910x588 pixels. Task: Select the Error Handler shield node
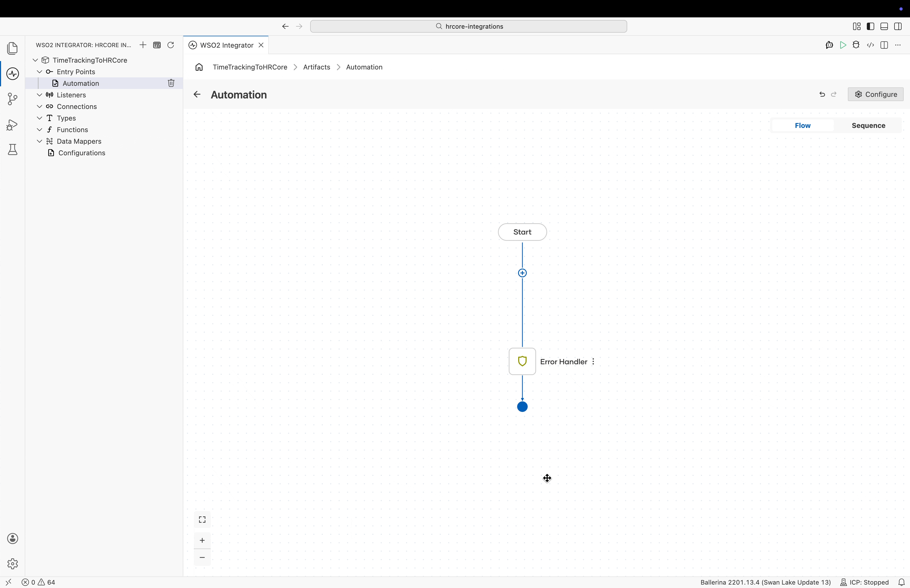(x=522, y=361)
